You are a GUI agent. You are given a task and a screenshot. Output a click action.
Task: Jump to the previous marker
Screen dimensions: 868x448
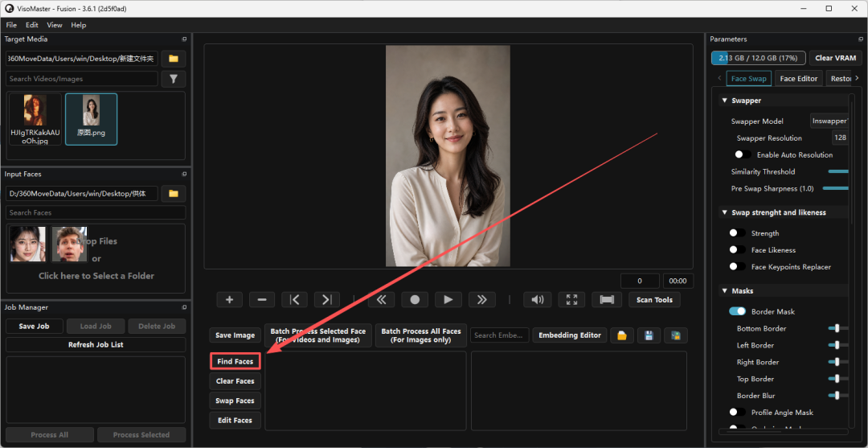(294, 299)
